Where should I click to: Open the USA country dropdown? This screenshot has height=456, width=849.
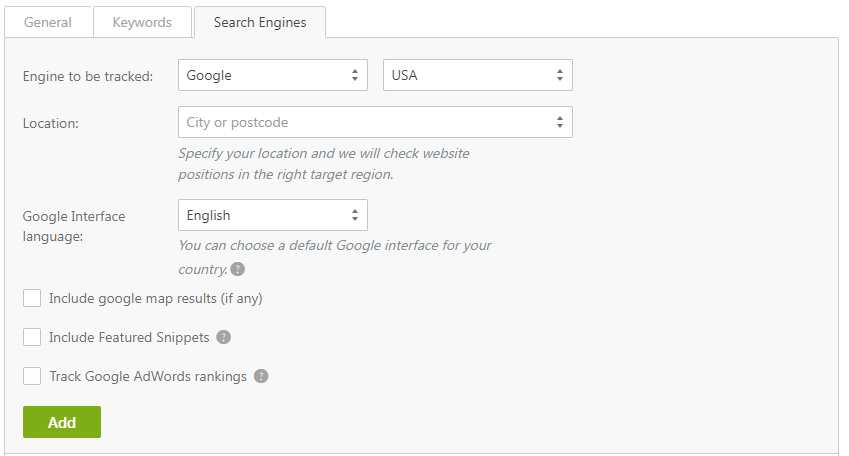tap(478, 75)
